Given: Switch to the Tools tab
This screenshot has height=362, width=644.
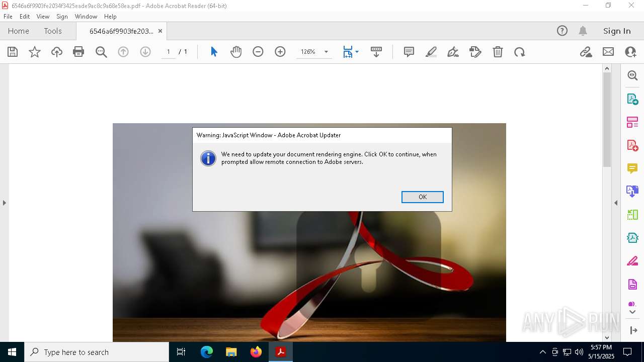Looking at the screenshot, I should pos(53,31).
